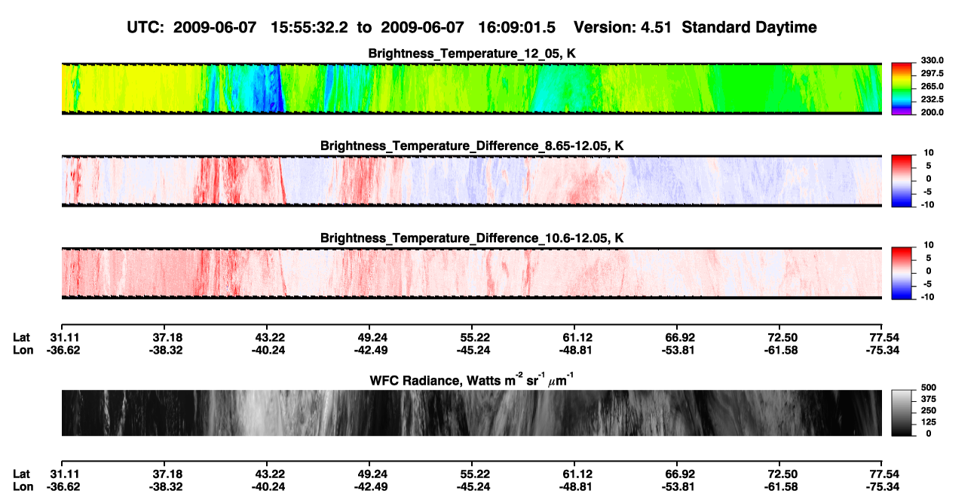Click longitude -61.58 on the axis under the 10.6-12.05 panel
The width and height of the screenshot is (980, 503).
click(779, 350)
